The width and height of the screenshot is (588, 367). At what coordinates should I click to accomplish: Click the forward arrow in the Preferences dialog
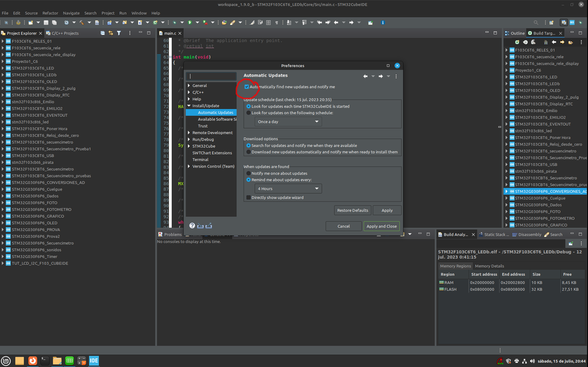click(x=381, y=76)
